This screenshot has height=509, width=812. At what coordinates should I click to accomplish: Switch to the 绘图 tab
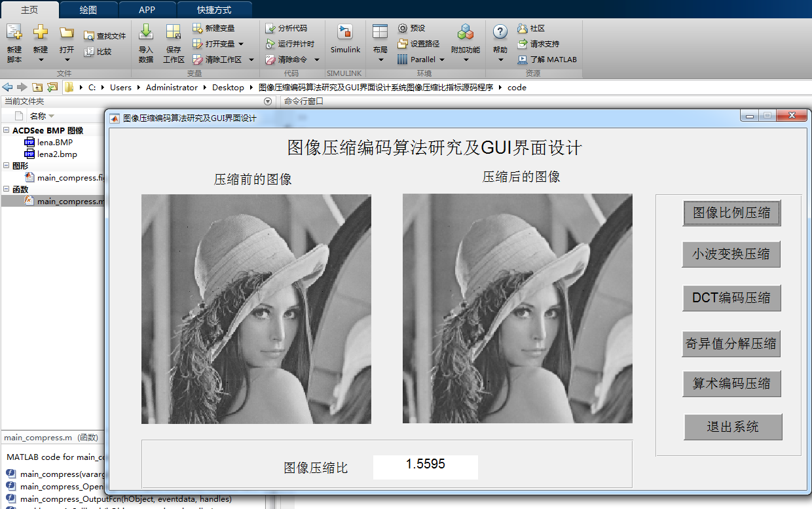click(88, 10)
